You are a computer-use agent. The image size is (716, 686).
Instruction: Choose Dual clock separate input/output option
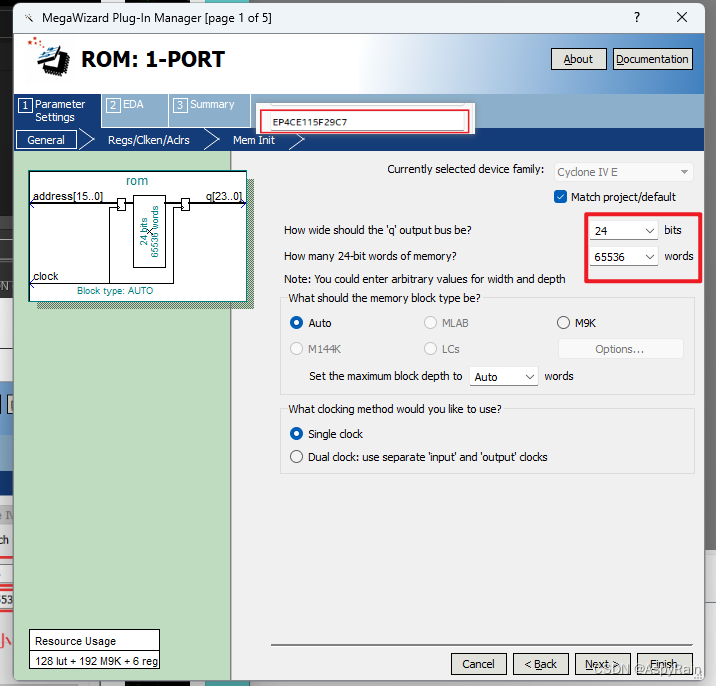point(296,457)
